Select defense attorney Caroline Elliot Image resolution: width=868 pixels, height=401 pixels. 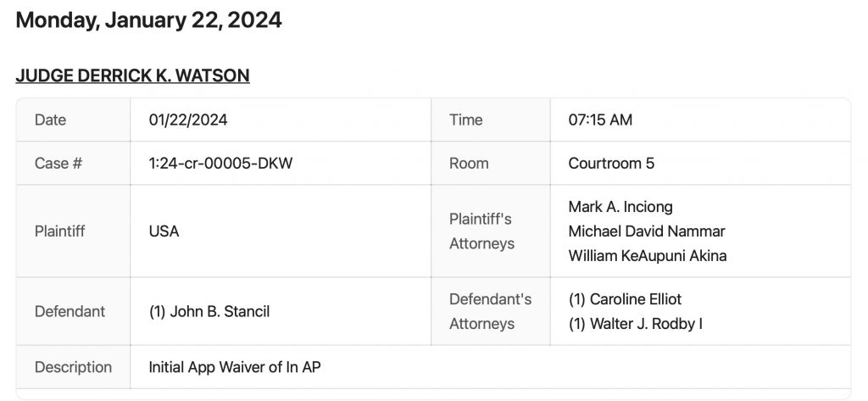(x=625, y=299)
